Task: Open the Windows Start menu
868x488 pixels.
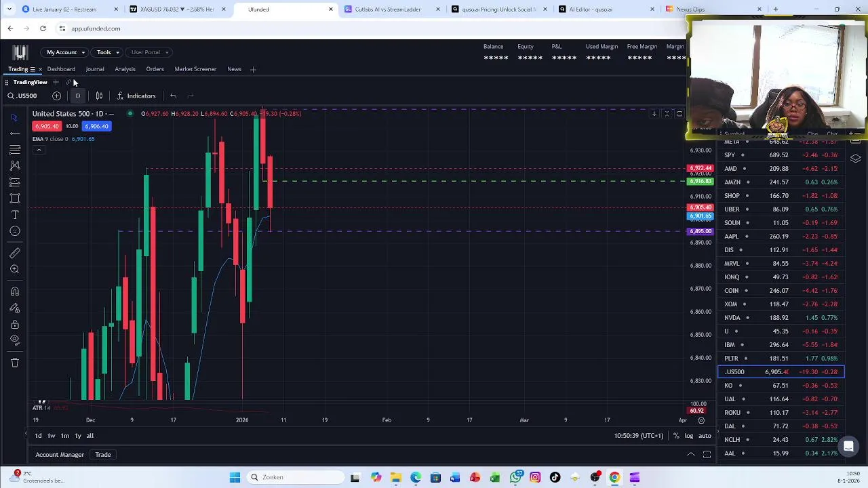Action: (x=235, y=477)
